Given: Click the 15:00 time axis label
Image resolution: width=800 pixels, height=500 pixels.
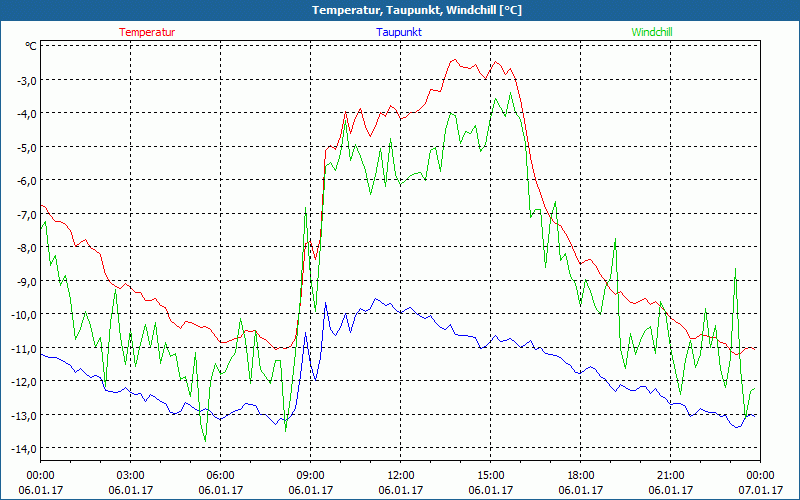Looking at the screenshot, I should (491, 476).
